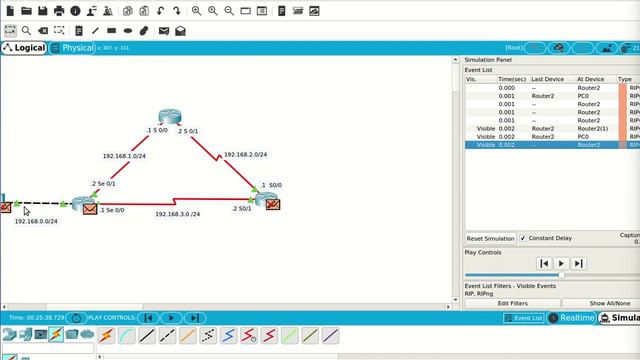Pick the Serial DCE cable with clock

[249, 336]
